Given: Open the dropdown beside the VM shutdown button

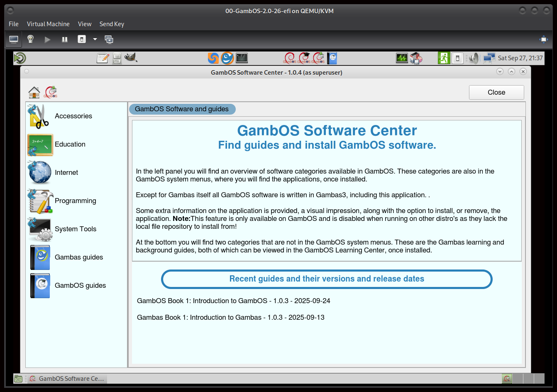Looking at the screenshot, I should pos(94,39).
